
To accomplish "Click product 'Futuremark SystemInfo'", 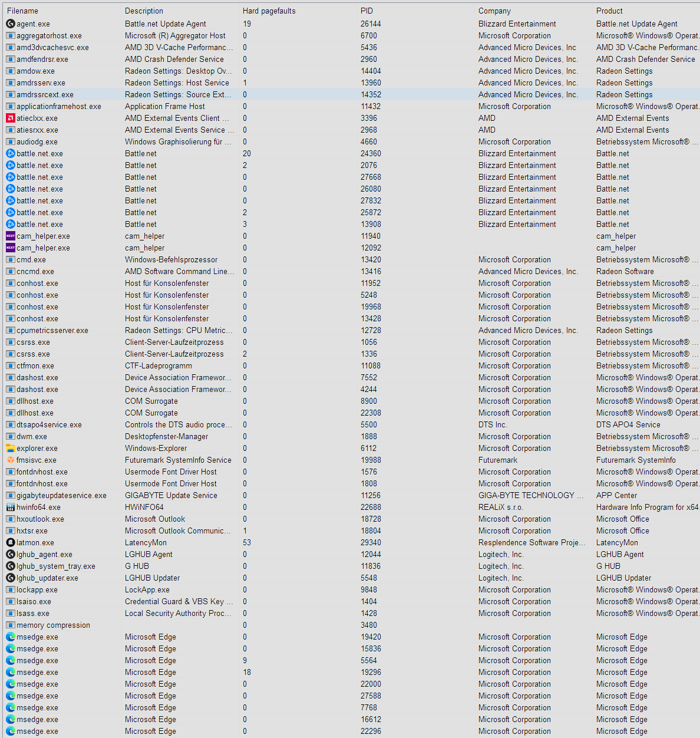I will [x=636, y=460].
